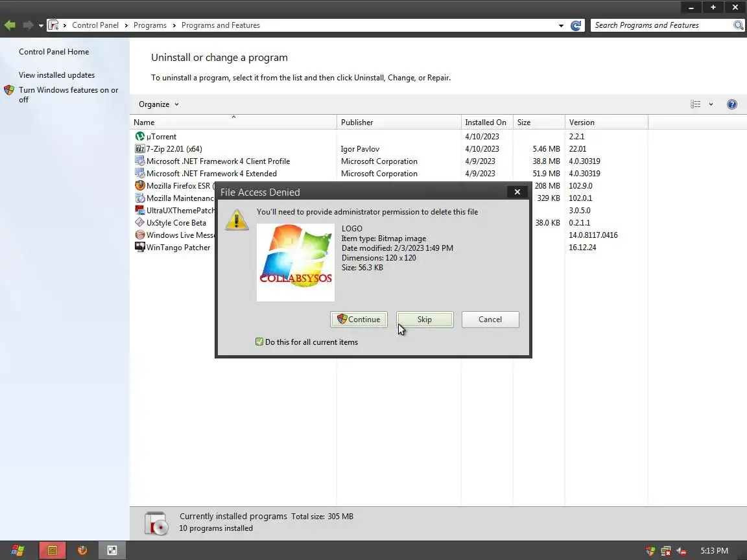Click the WinTango Patcher icon
Image resolution: width=747 pixels, height=560 pixels.
pyautogui.click(x=139, y=247)
